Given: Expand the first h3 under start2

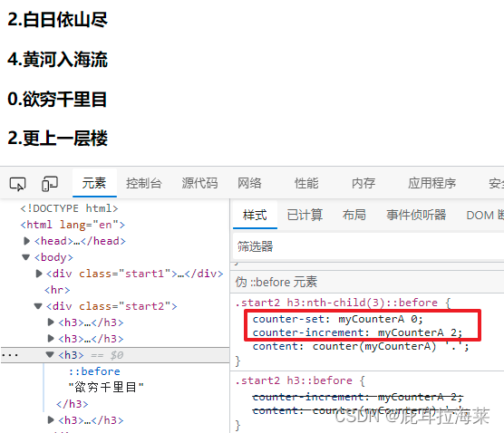Looking at the screenshot, I should click(x=51, y=322).
